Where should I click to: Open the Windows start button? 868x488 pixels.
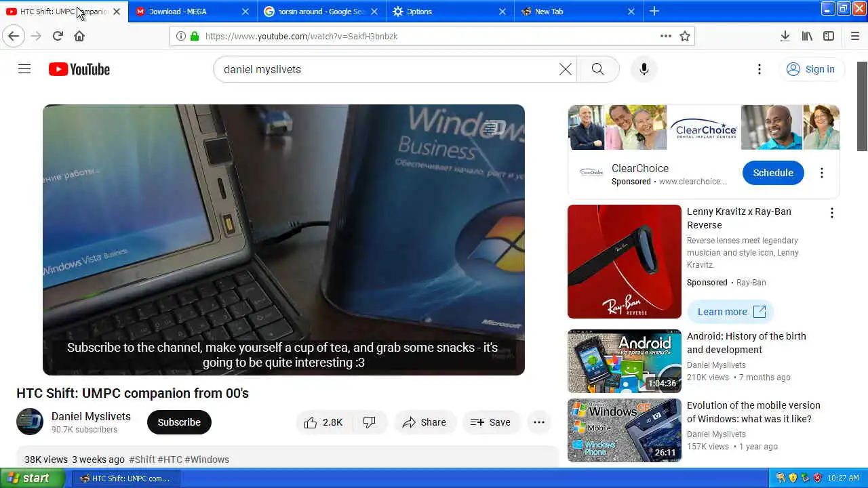33,478
